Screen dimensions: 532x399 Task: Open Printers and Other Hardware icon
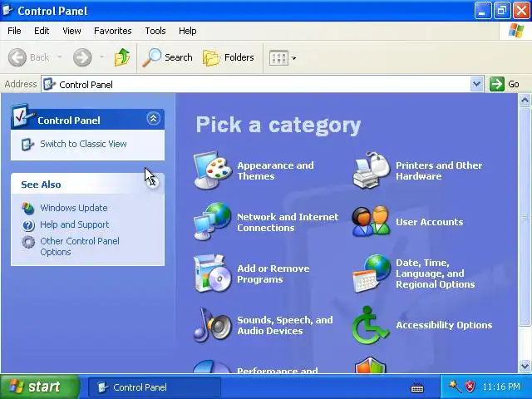372,170
